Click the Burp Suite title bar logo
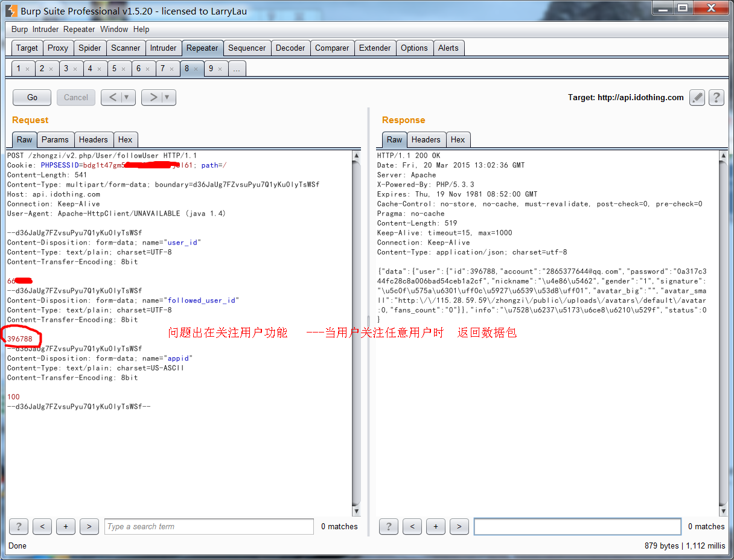The width and height of the screenshot is (734, 560). 11,10
